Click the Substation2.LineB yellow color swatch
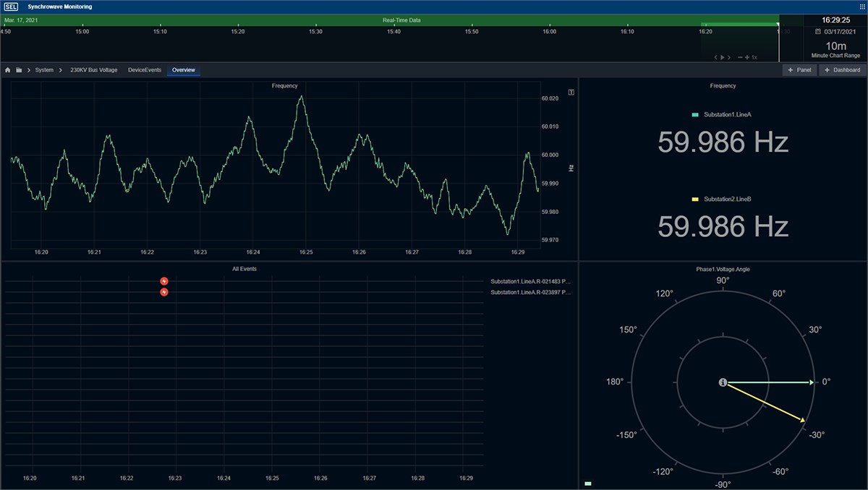This screenshot has width=868, height=490. pyautogui.click(x=695, y=199)
